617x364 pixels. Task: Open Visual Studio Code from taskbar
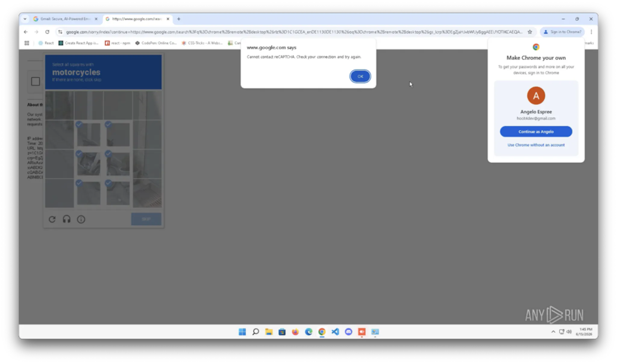point(335,332)
